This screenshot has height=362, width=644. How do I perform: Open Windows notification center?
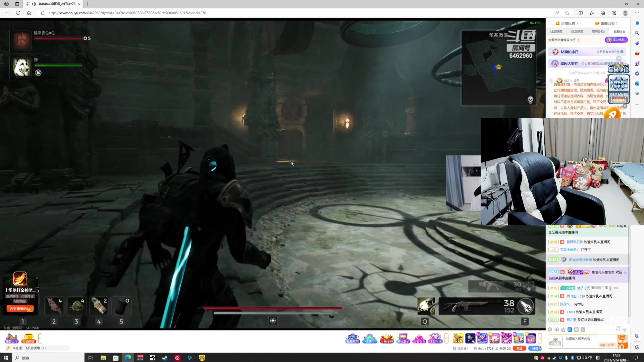pyautogui.click(x=636, y=358)
